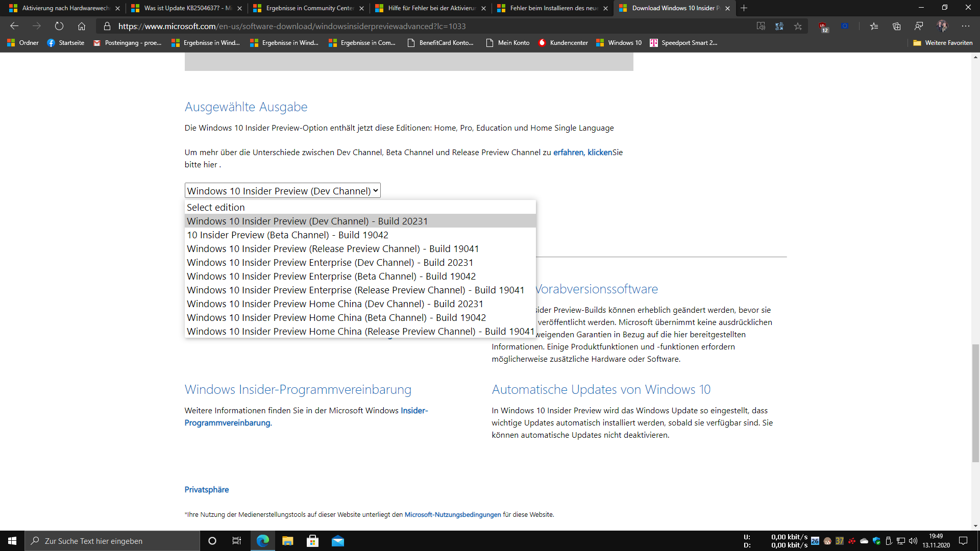Switch to 'Aktivierung nach Hardwarewechsel' tab
This screenshot has width=980, height=551.
pyautogui.click(x=65, y=8)
